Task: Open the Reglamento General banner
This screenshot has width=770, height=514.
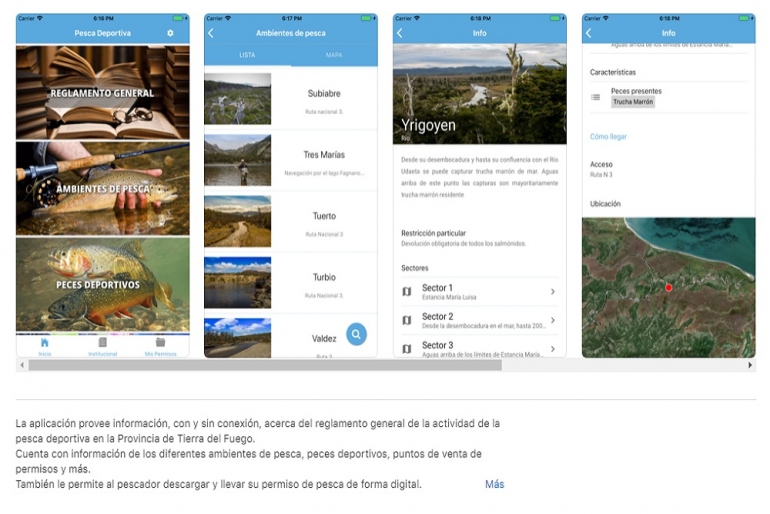Action: pos(103,92)
